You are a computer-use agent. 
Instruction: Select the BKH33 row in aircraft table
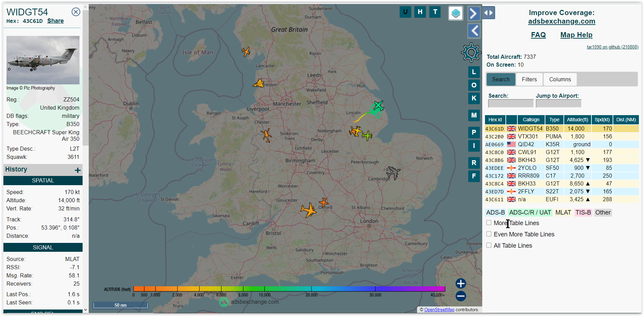[x=562, y=184]
